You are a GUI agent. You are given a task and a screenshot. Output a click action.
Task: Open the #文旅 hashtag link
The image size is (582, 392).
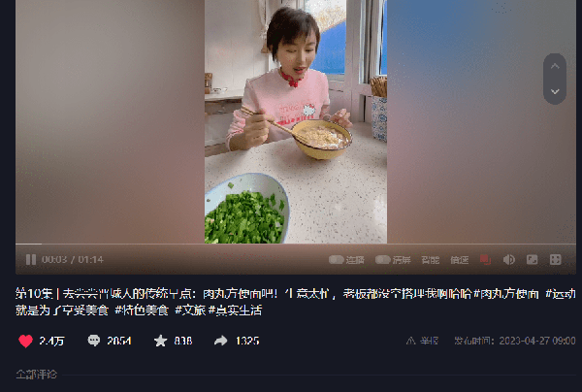(x=190, y=310)
